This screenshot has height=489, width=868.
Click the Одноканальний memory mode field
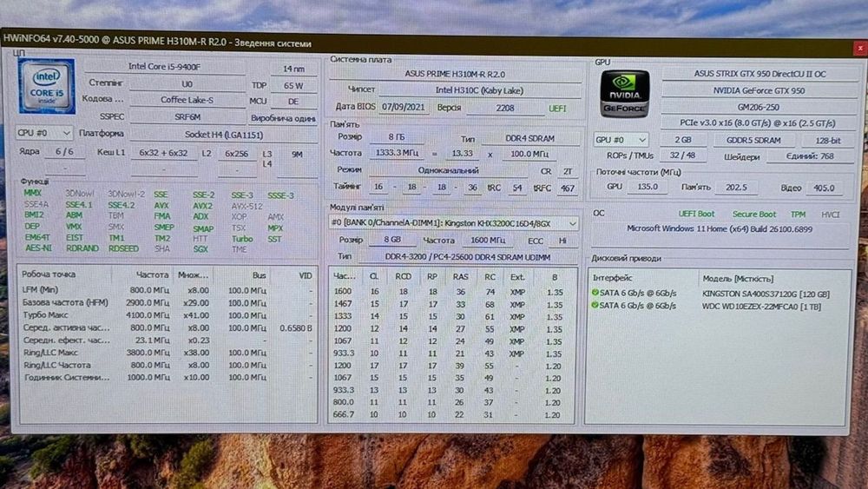click(x=448, y=170)
